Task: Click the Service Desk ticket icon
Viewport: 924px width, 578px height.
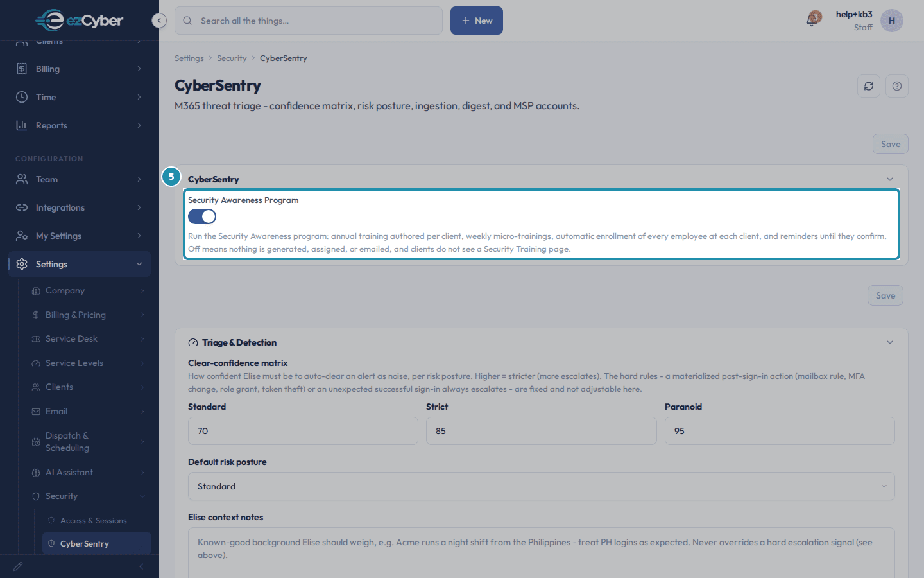Action: [x=36, y=339]
